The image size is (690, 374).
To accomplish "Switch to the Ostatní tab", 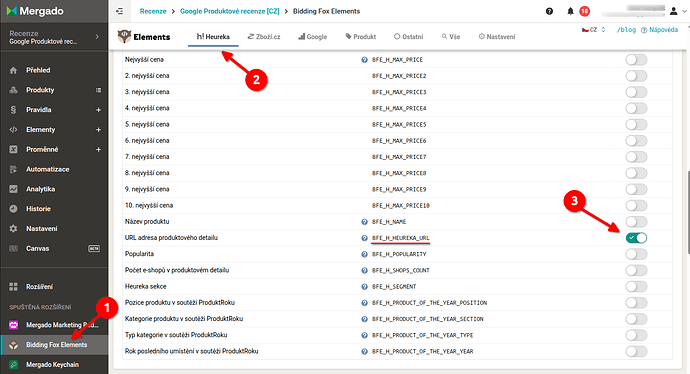I will tap(408, 37).
